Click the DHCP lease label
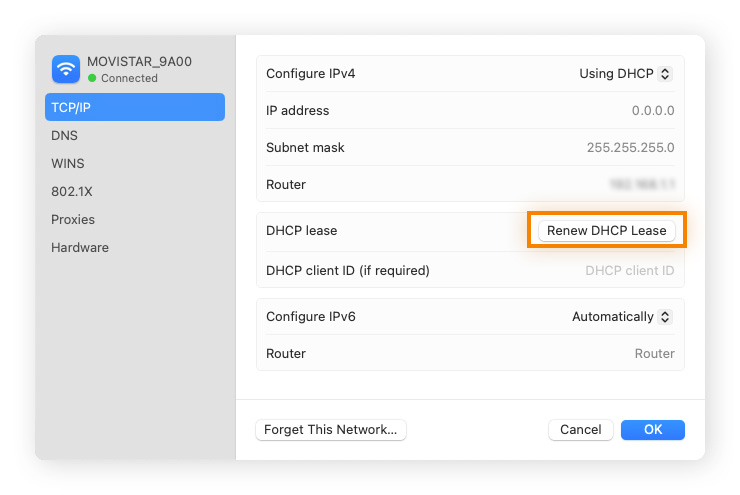This screenshot has width=740, height=495. pyautogui.click(x=302, y=231)
